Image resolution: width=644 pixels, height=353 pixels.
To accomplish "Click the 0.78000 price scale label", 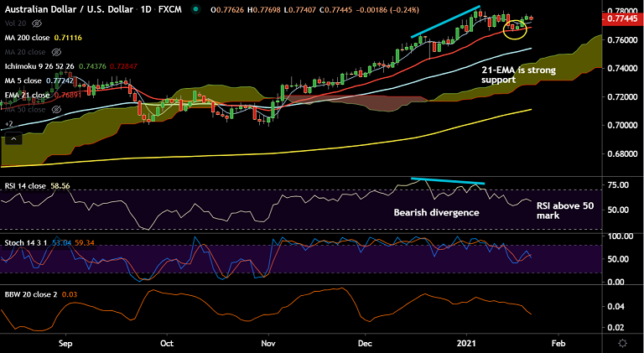I will click(622, 11).
